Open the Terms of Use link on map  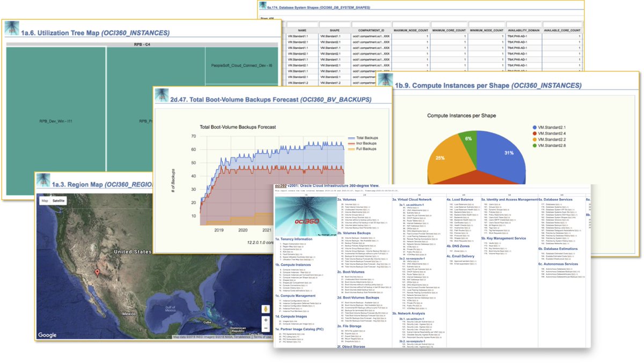263,337
